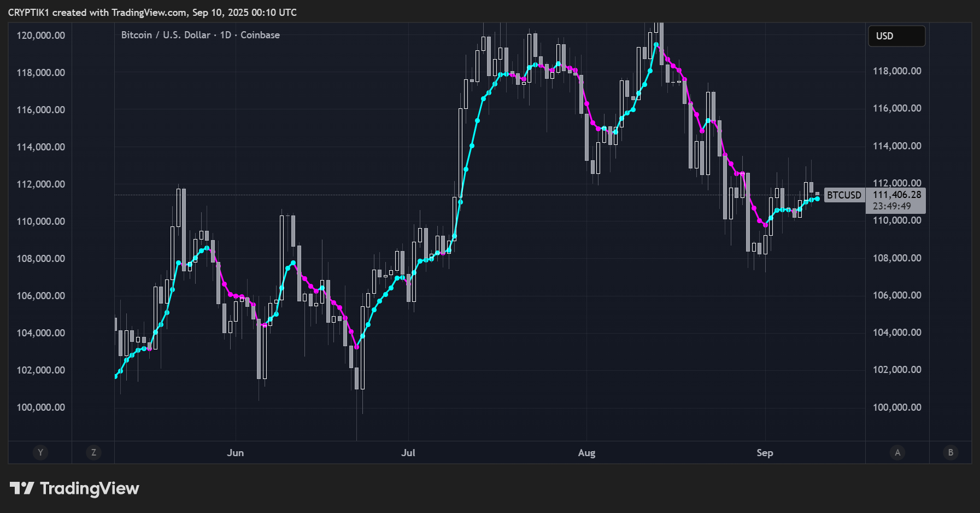Click the left axis 120,000.00 label
This screenshot has height=513, width=980.
[41, 36]
